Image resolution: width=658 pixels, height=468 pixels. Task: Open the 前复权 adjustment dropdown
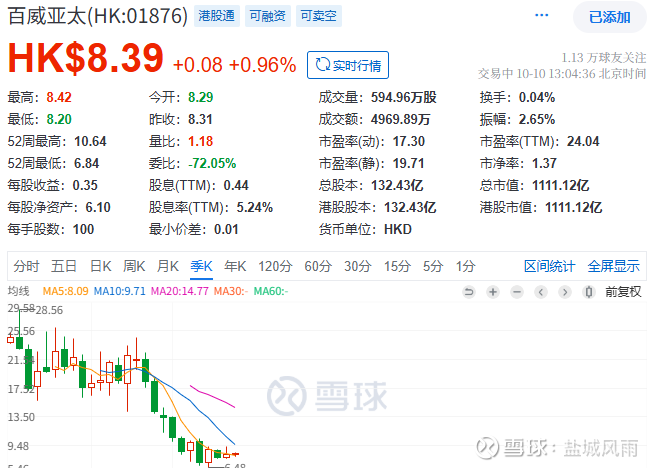click(623, 292)
